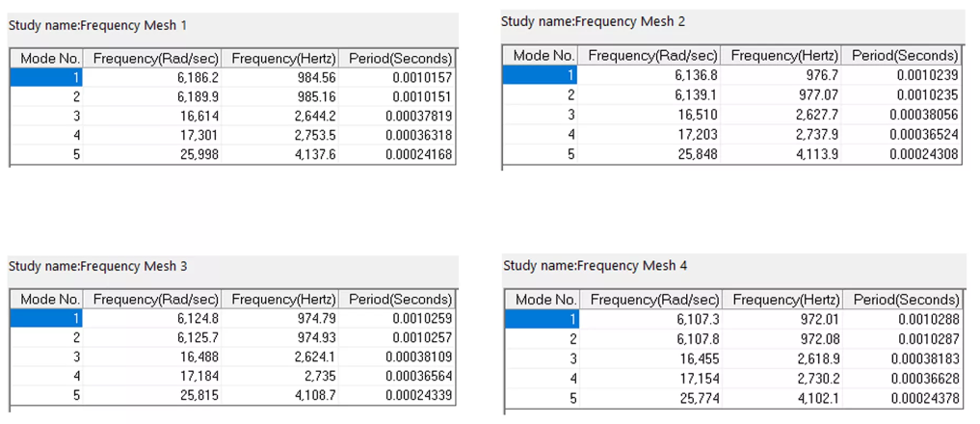Select Mode No. 1 row in Frequency Mesh 1
Image resolution: width=980 pixels, height=424 pixels.
pyautogui.click(x=233, y=77)
